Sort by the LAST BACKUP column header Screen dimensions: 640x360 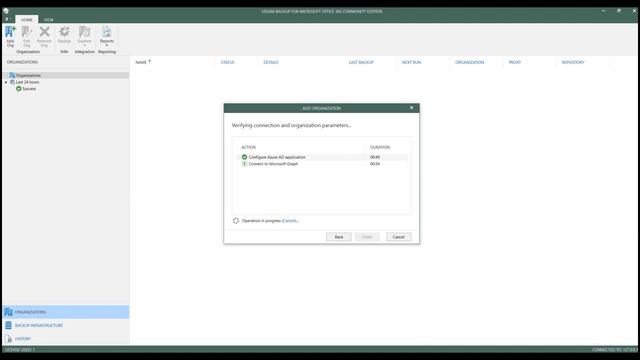point(361,62)
